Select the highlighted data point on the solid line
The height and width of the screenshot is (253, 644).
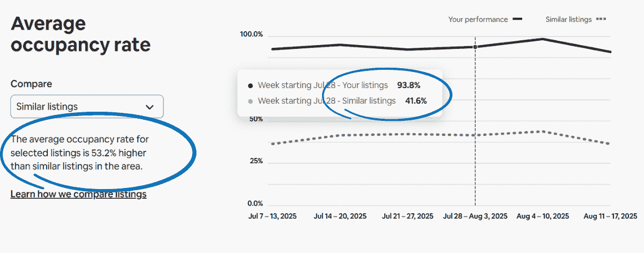(x=475, y=47)
